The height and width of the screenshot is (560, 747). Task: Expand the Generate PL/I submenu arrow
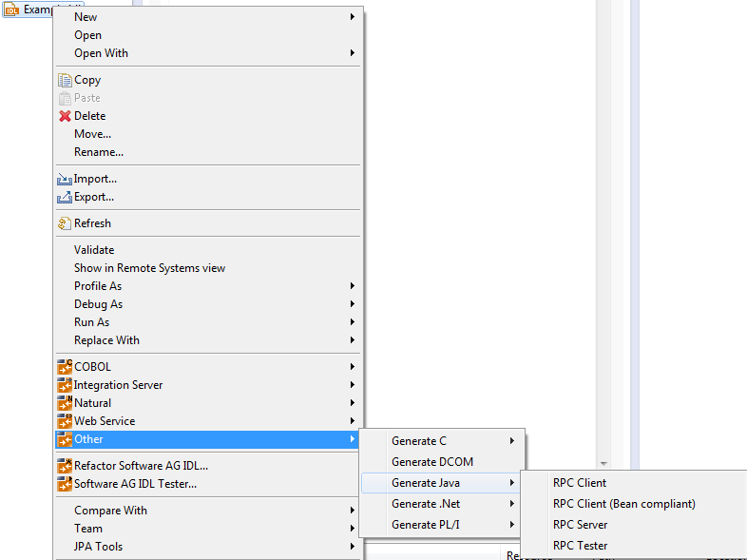click(x=512, y=525)
